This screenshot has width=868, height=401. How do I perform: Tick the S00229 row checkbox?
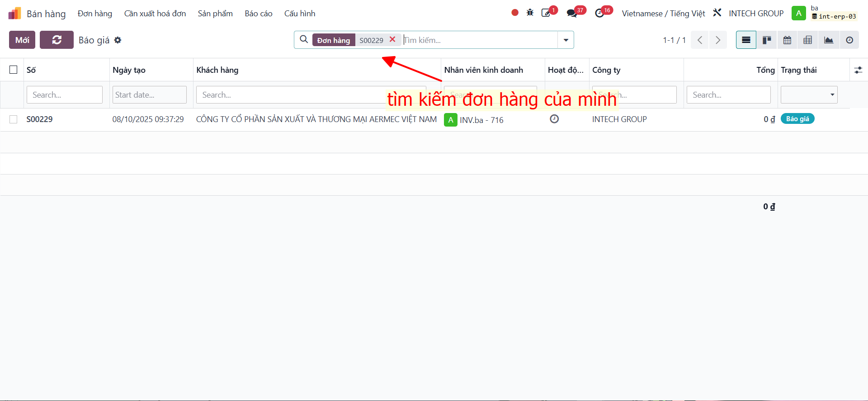14,119
